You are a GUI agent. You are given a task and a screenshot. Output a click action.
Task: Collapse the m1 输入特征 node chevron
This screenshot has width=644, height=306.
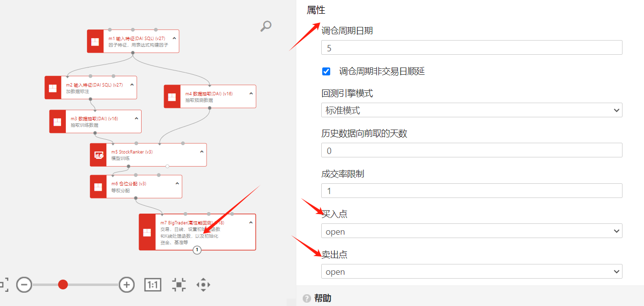[x=174, y=38]
